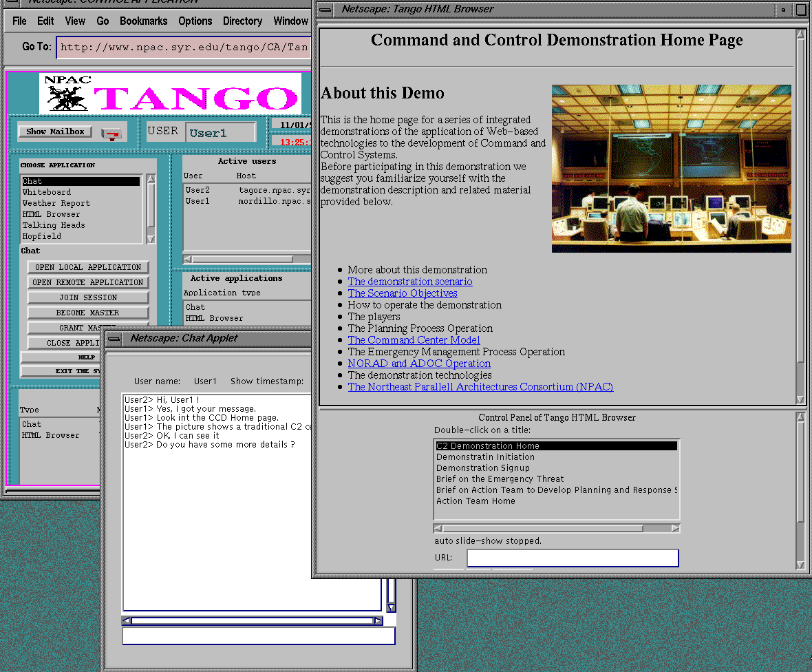Click the up arrow of the browser page scrollbar
812x672 pixels.
(x=800, y=34)
